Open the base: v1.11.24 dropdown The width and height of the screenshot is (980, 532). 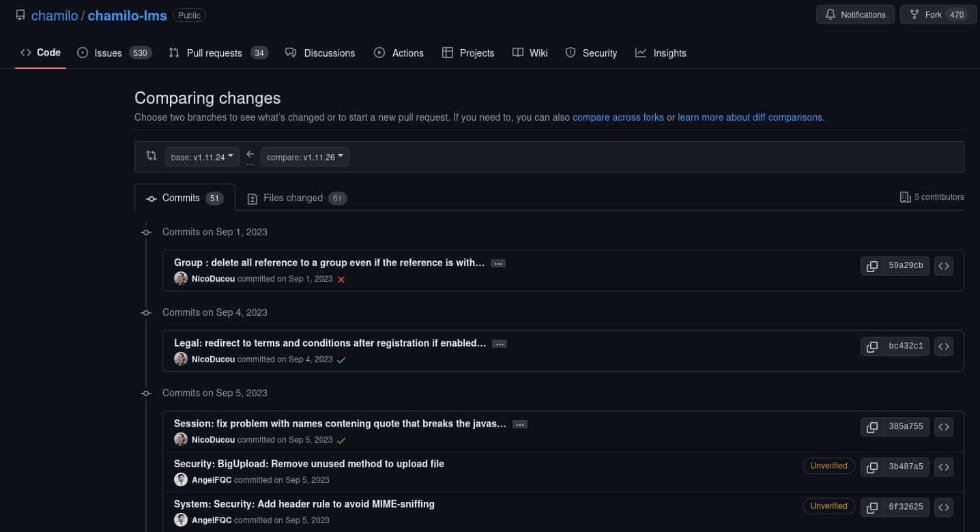pyautogui.click(x=202, y=157)
